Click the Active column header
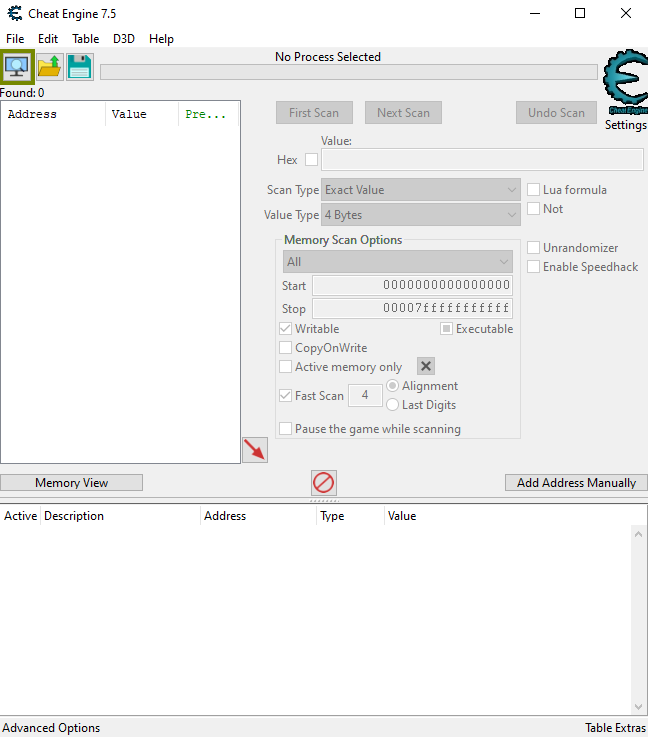The height and width of the screenshot is (737, 648). point(21,516)
